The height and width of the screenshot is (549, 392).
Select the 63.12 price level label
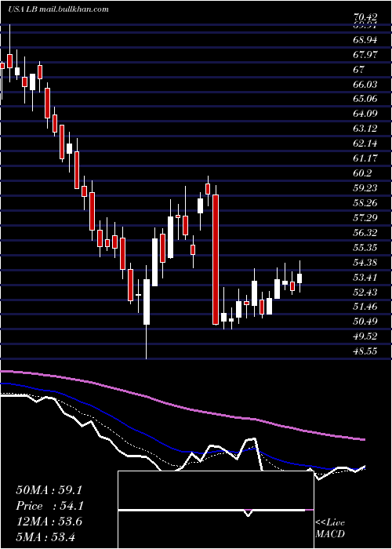coord(365,129)
